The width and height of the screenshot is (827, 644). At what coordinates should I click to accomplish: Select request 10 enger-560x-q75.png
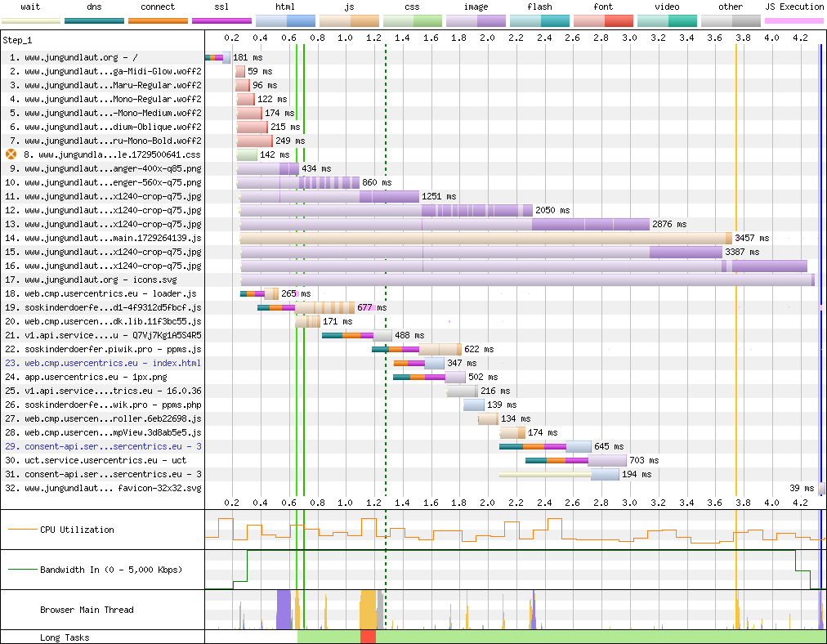103,182
